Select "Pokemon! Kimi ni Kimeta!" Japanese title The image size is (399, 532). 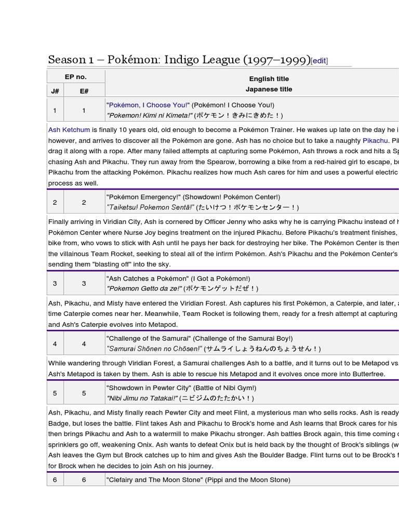click(149, 115)
